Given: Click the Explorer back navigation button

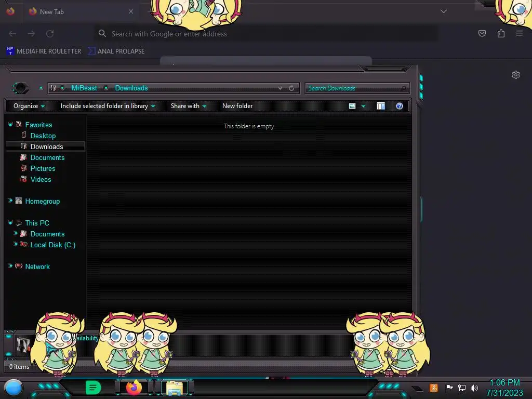Looking at the screenshot, I should (x=21, y=88).
